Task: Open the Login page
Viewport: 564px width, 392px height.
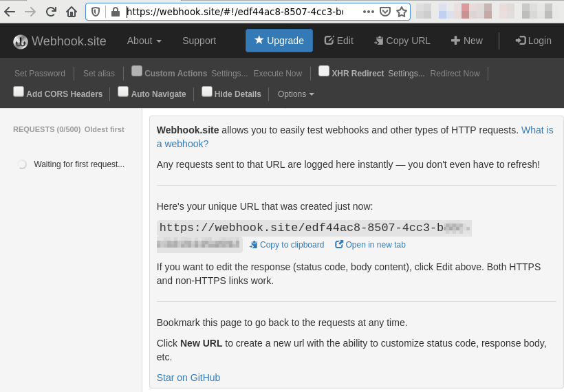Action: tap(533, 41)
